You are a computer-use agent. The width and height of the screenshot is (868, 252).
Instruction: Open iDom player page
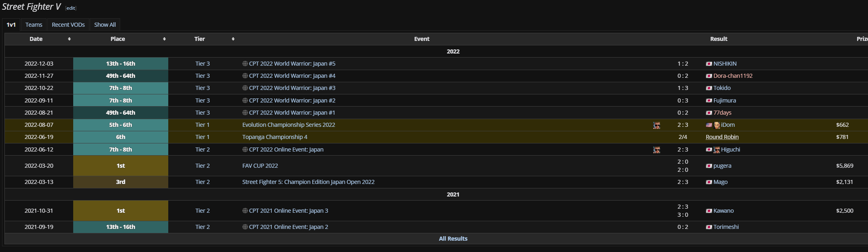[x=728, y=125]
